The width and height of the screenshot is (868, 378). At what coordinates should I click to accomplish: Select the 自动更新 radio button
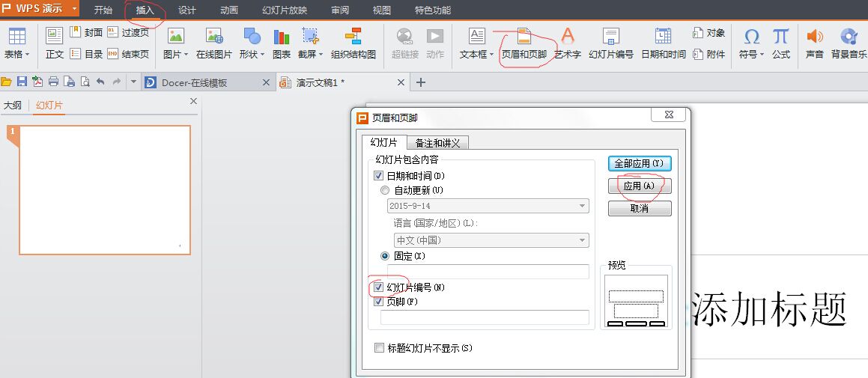point(385,190)
